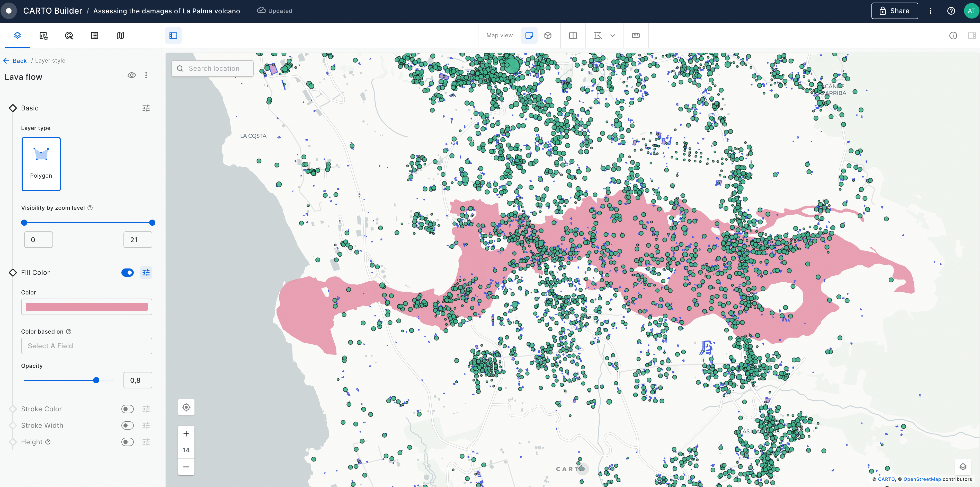Viewport: 980px width, 487px height.
Task: Open Stroke Width advanced options icon
Action: (146, 425)
